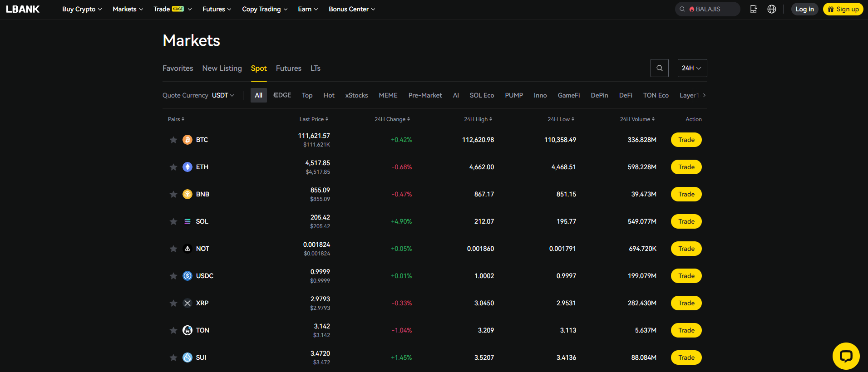
Task: Click the SOL coin icon
Action: click(187, 221)
